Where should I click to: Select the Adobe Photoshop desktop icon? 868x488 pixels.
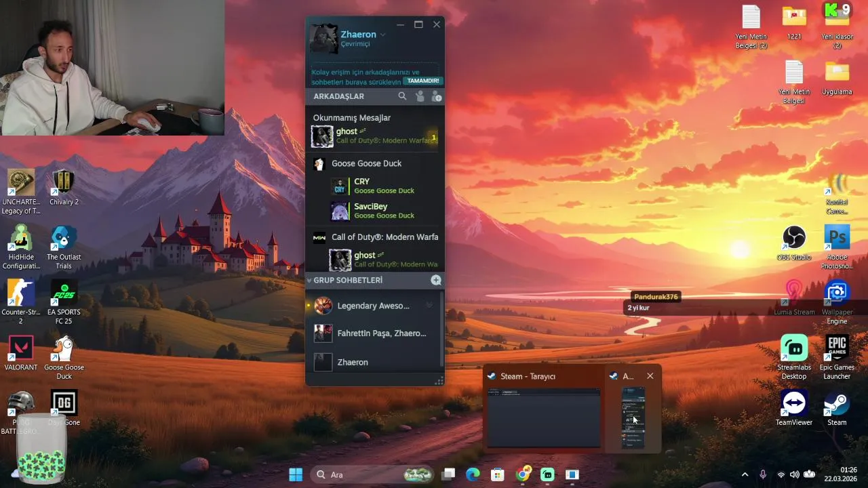coord(837,248)
